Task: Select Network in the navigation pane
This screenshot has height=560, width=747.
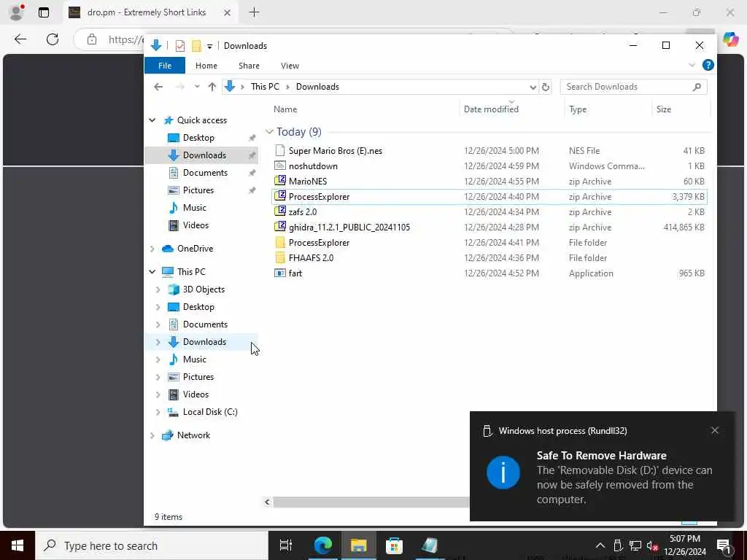Action: (193, 435)
